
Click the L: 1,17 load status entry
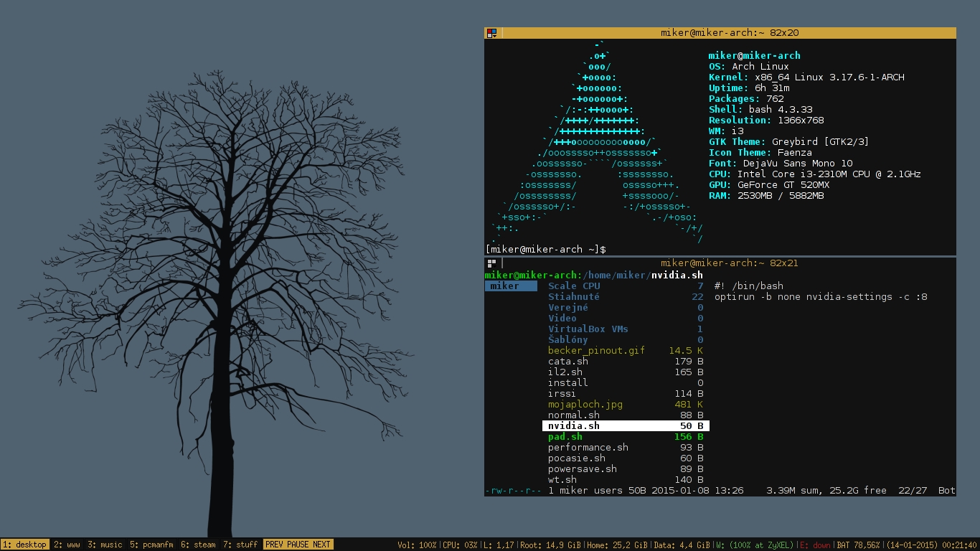[499, 545]
